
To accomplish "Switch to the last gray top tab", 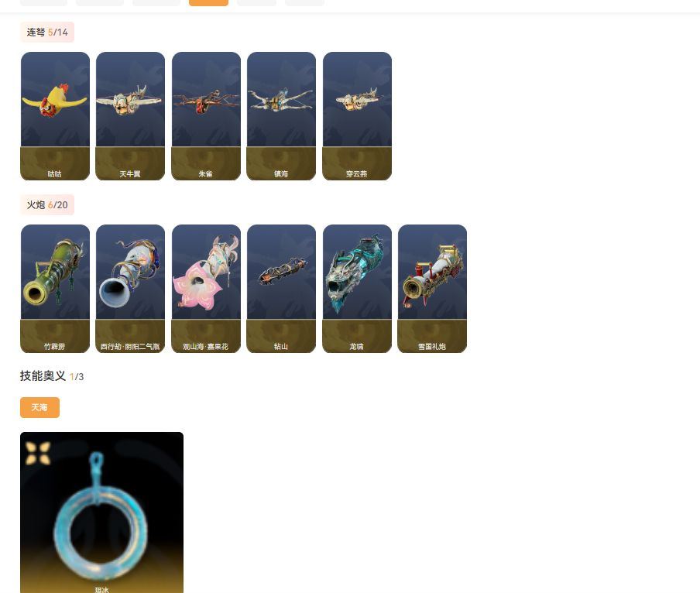I will (304, 2).
